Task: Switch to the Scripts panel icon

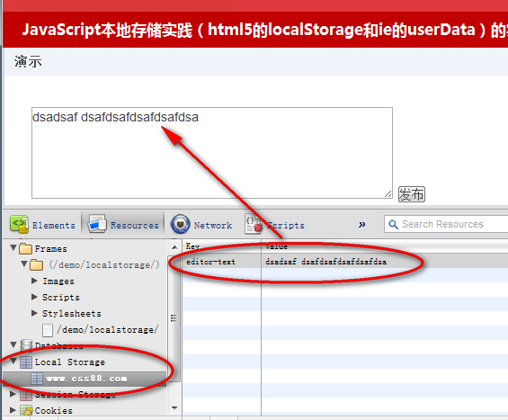Action: [254, 224]
